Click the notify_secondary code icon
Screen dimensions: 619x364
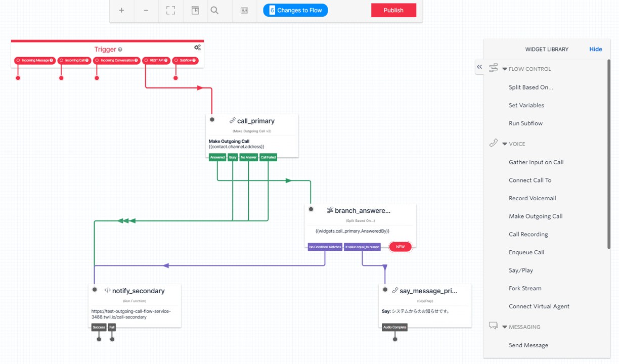(x=107, y=290)
